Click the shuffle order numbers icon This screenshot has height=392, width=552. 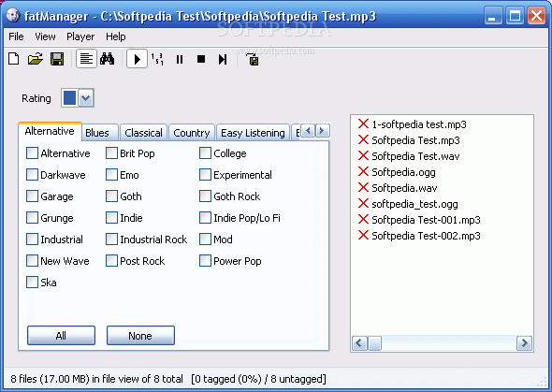pyautogui.click(x=157, y=59)
